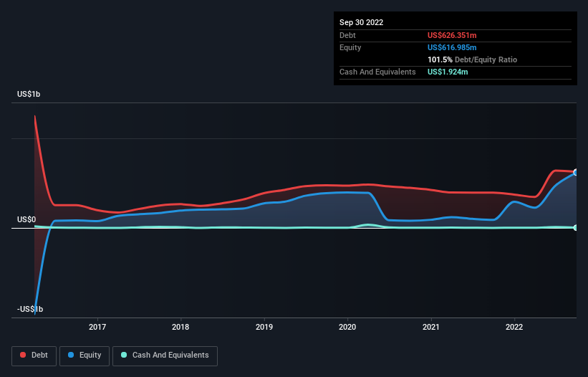Click the 101.5% Debt/Equity Ratio text
The width and height of the screenshot is (588, 377).
coord(472,59)
